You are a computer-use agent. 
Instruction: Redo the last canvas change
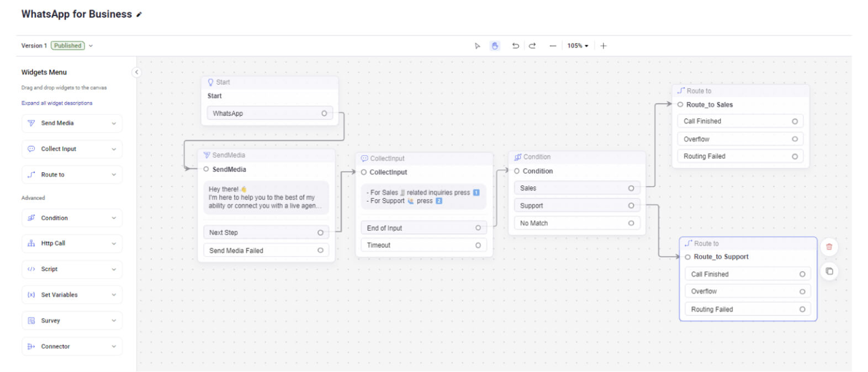[532, 46]
